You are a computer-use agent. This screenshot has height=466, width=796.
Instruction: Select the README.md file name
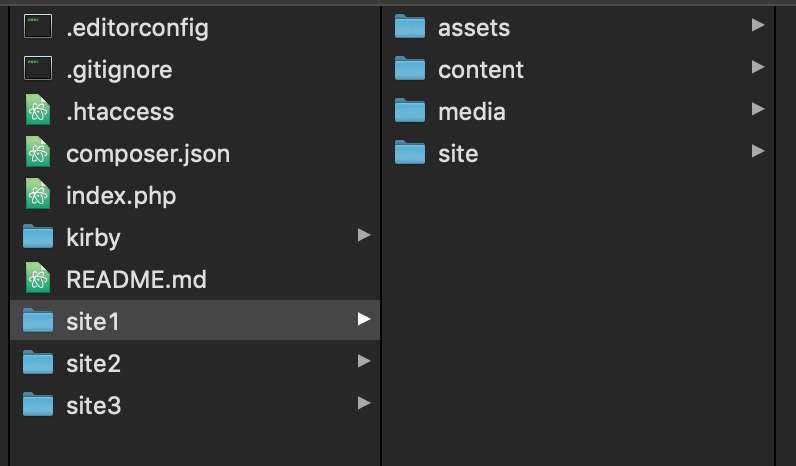point(136,278)
